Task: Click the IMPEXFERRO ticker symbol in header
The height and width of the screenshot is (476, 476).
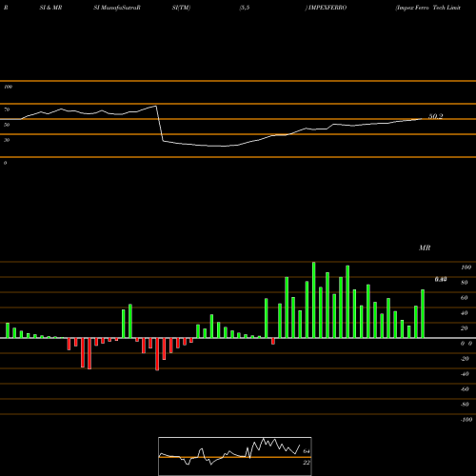Action: (x=327, y=8)
